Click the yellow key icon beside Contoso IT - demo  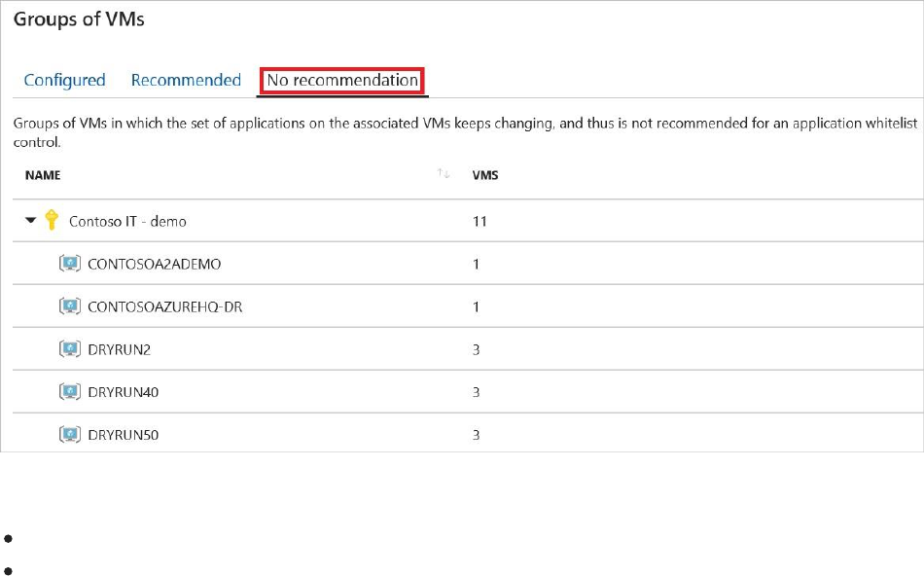click(x=53, y=221)
